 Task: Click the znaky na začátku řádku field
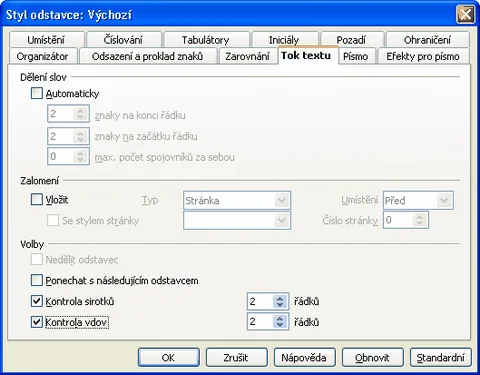click(x=68, y=136)
